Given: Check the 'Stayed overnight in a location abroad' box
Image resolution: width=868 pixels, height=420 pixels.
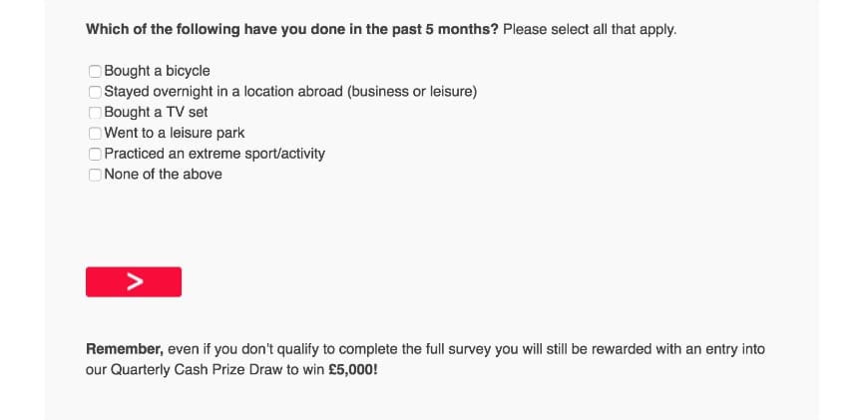Looking at the screenshot, I should coord(95,92).
